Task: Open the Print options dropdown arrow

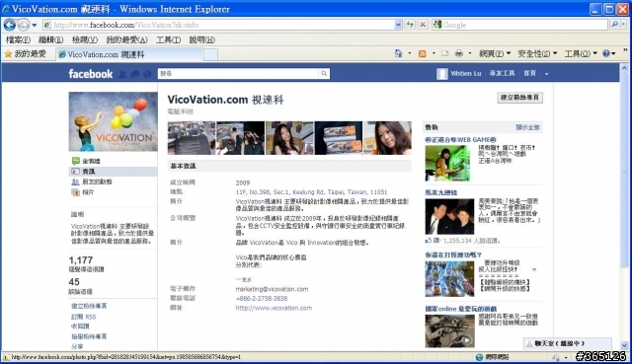Action: (x=470, y=53)
